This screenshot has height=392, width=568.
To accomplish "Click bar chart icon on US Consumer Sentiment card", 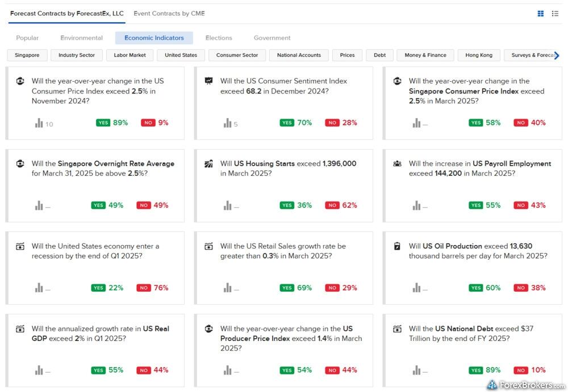I will (x=228, y=123).
